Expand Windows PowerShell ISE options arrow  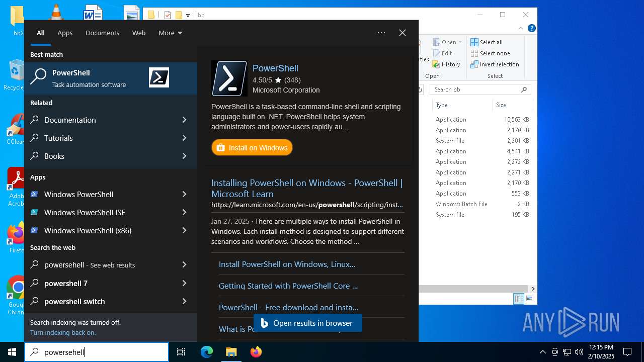pos(184,212)
